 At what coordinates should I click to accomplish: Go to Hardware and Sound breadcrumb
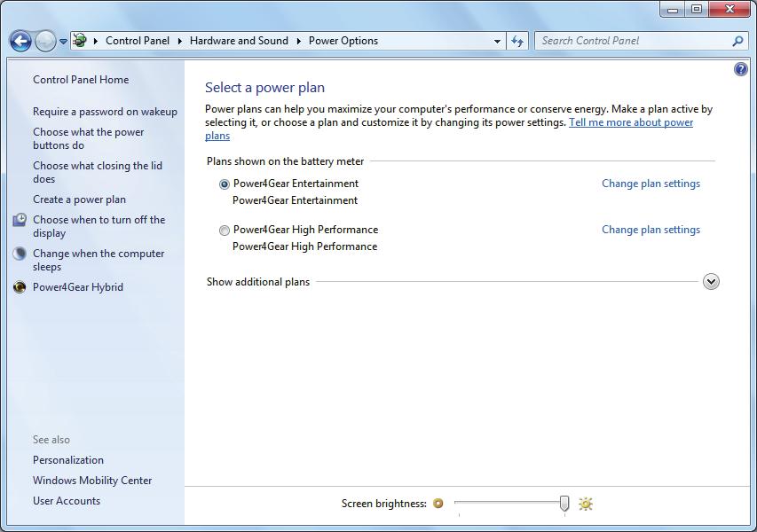coord(239,41)
